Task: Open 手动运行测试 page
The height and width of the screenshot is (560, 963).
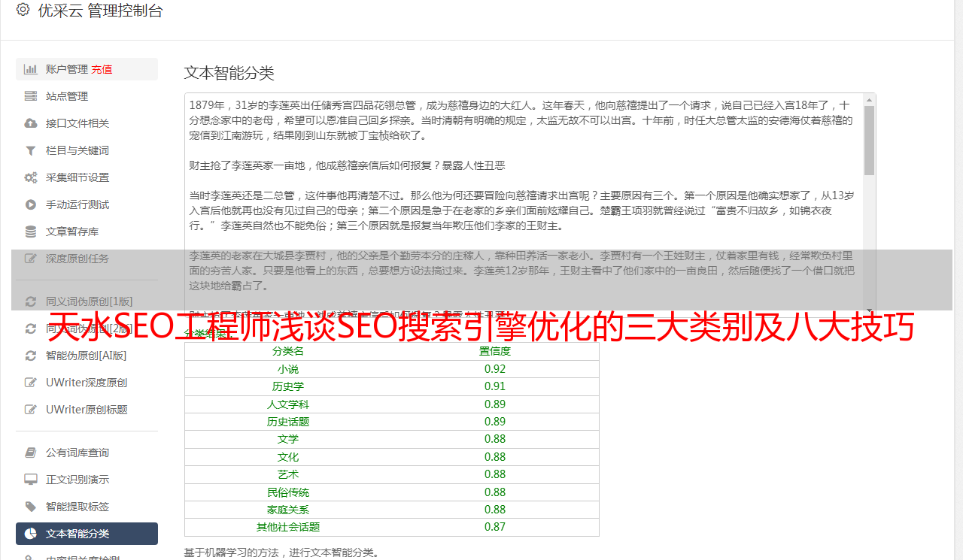Action: tap(87, 204)
